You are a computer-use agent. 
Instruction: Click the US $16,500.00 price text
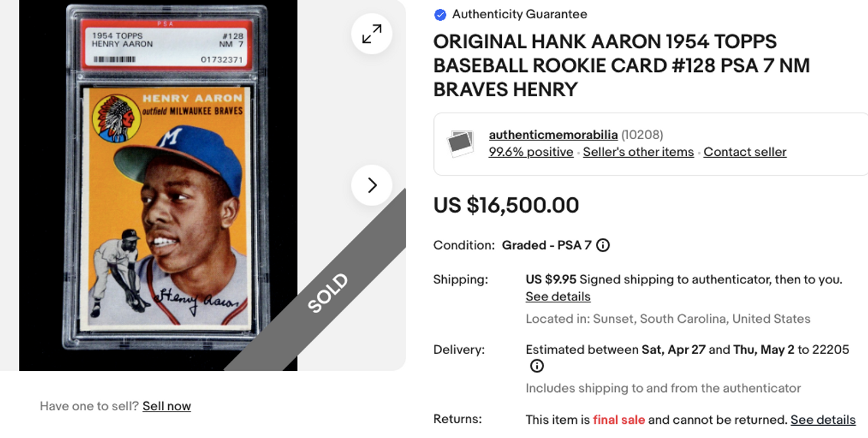[x=507, y=205]
